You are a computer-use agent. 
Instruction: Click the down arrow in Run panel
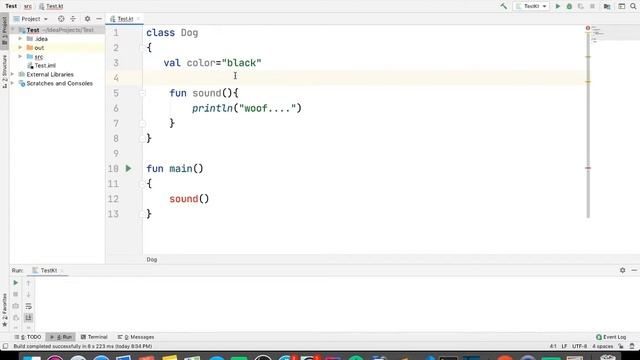pyautogui.click(x=29, y=294)
